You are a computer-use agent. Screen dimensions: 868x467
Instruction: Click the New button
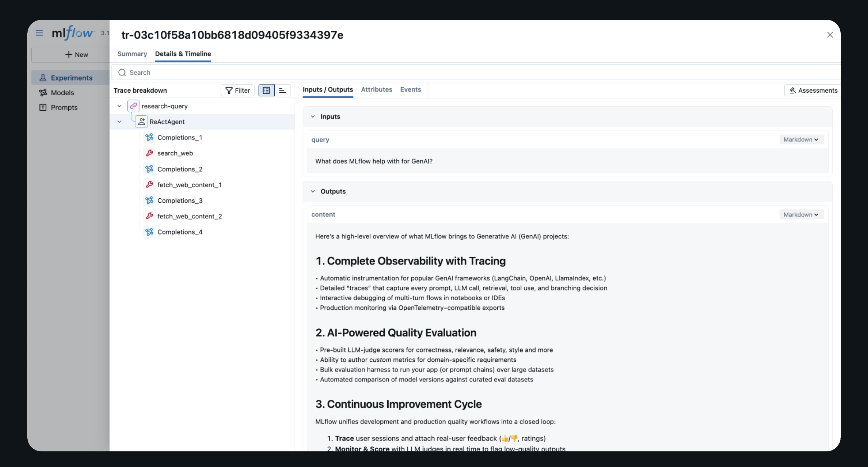click(76, 55)
